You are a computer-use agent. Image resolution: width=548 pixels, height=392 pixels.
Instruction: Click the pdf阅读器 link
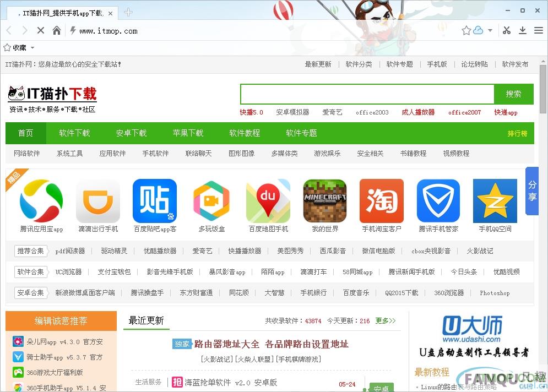(x=70, y=251)
